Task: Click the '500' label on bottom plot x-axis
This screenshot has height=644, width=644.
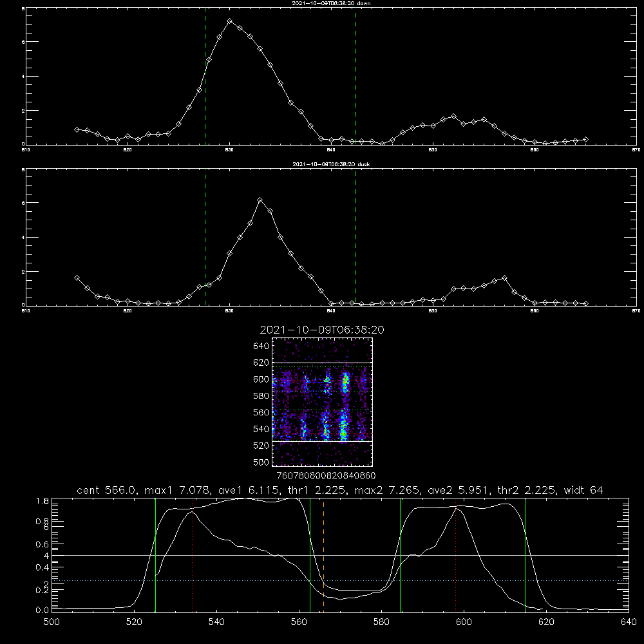Action: coord(52,622)
